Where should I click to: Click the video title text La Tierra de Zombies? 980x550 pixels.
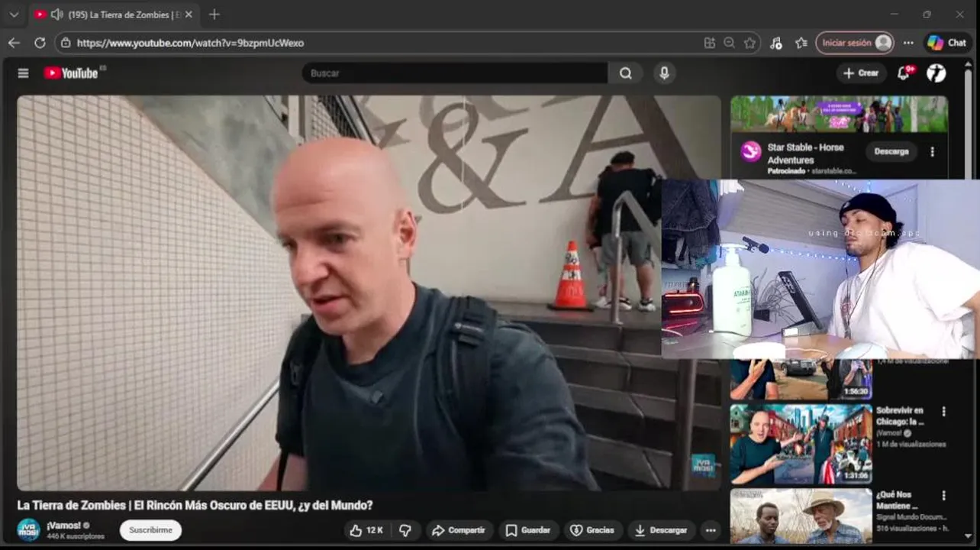coord(195,505)
